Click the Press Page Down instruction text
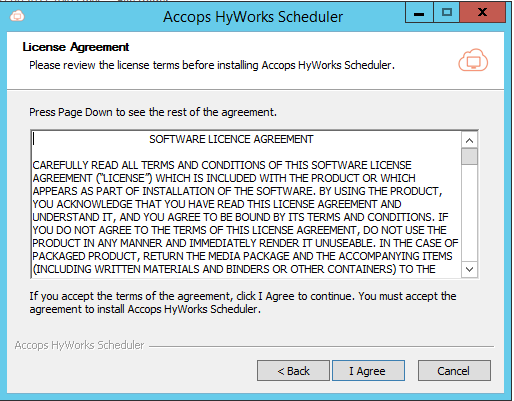The width and height of the screenshot is (514, 401). pos(153,112)
